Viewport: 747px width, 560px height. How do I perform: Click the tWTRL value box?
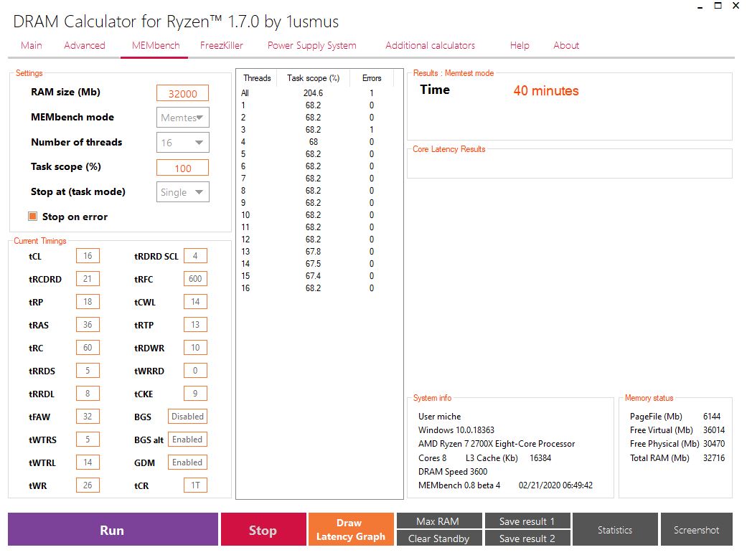(x=88, y=462)
